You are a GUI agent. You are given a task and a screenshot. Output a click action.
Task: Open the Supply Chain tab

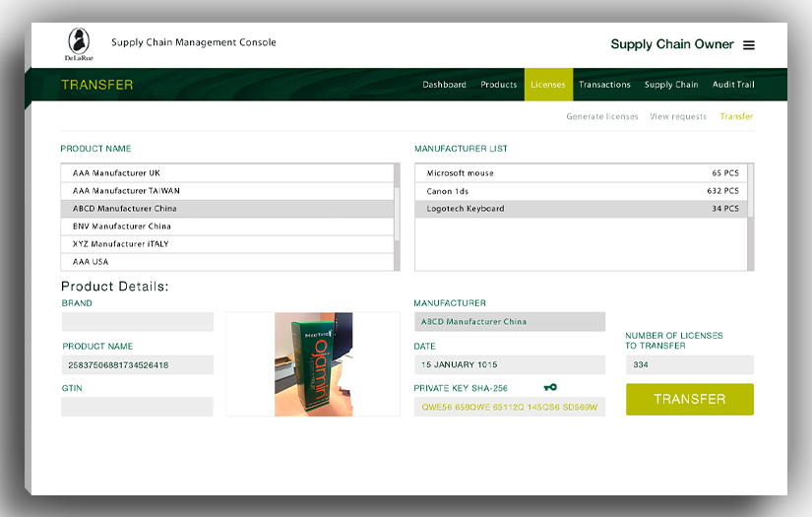pyautogui.click(x=671, y=85)
